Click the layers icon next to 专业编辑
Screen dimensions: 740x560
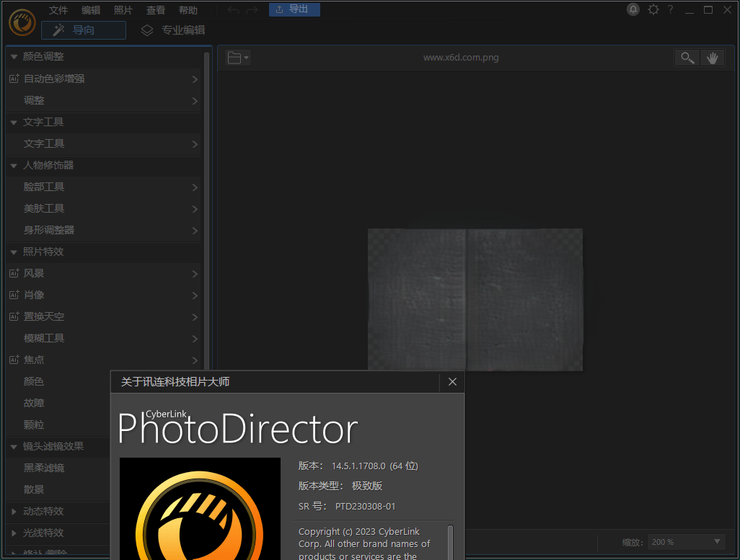tap(147, 30)
